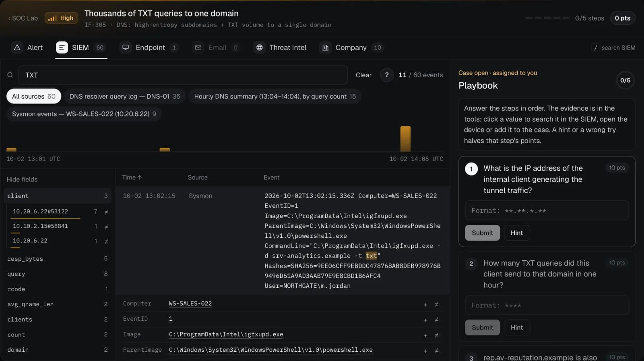Request a Hint for step 1
644x361 pixels.
pos(517,233)
